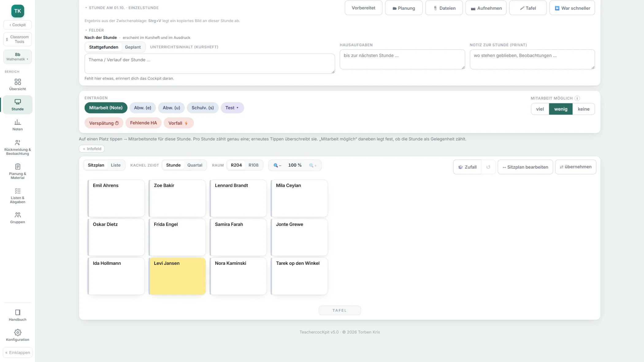Screen dimensions: 644x362
Task: Click the TK avatar logo
Action: coord(17,11)
